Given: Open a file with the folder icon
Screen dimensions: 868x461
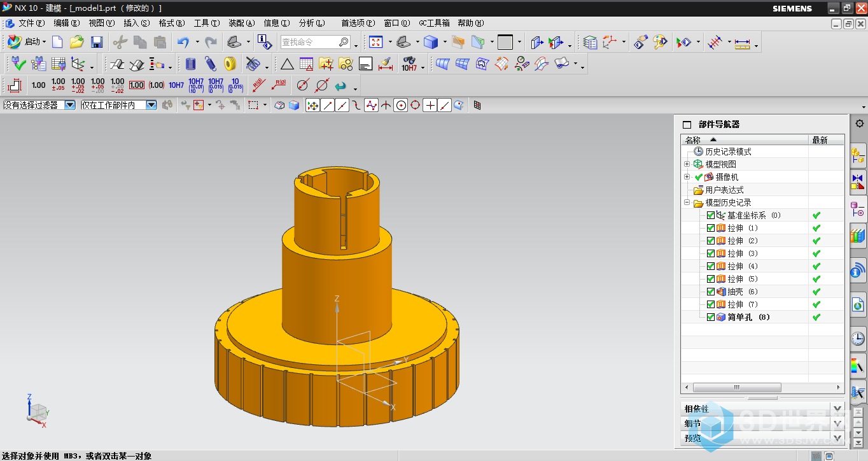Looking at the screenshot, I should [x=77, y=42].
